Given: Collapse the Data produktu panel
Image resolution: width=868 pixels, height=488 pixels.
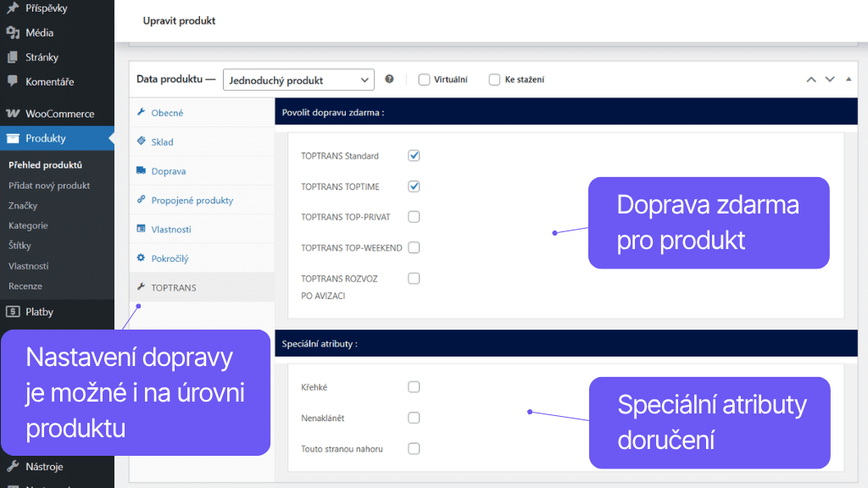Looking at the screenshot, I should coord(849,79).
